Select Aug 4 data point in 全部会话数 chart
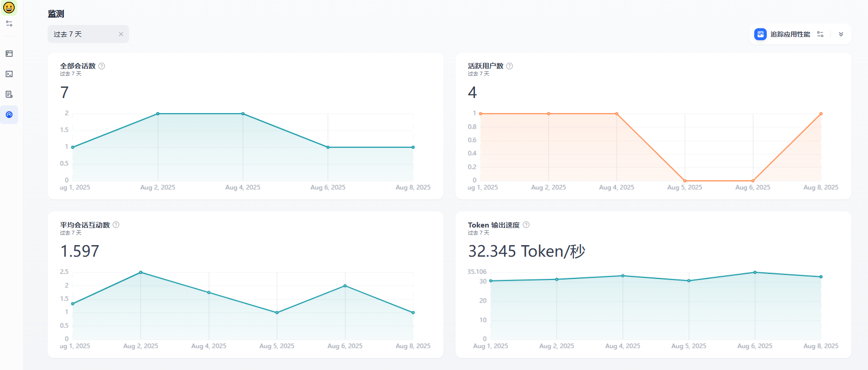 tap(243, 114)
